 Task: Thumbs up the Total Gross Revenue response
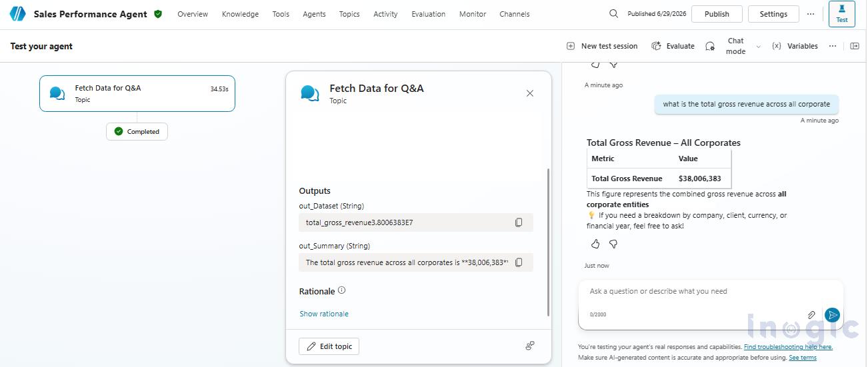[x=595, y=244]
